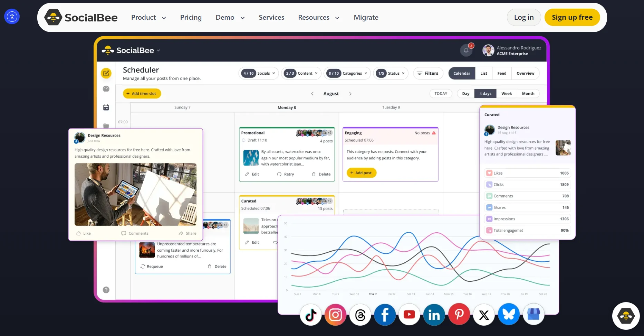Image resolution: width=644 pixels, height=336 pixels.
Task: Click the notification bell with badge
Action: (x=467, y=50)
